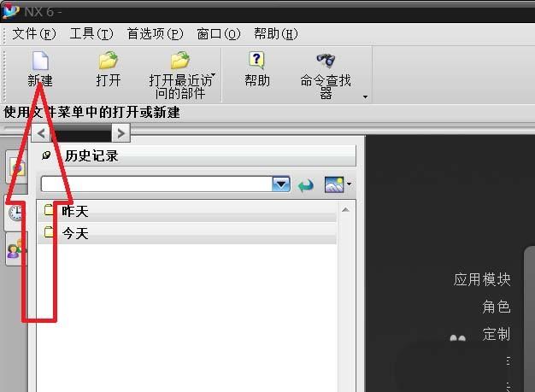The image size is (535, 392).
Task: Expand the 打开最近访问的部件 dropdown arrow
Action: click(x=214, y=74)
